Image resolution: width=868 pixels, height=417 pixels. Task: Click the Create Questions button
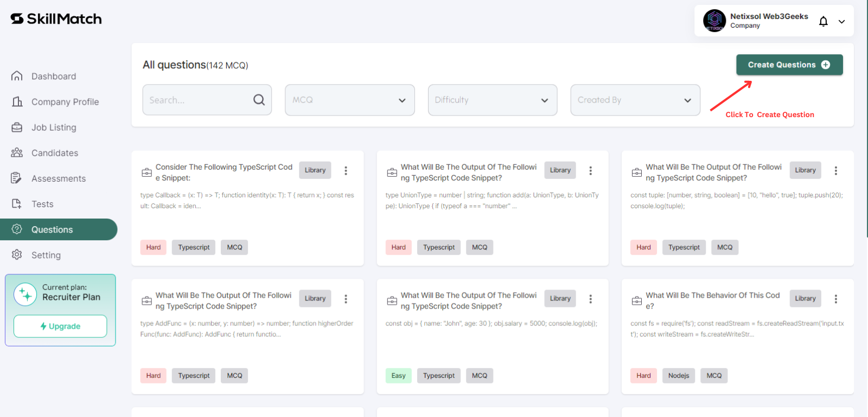click(x=789, y=65)
